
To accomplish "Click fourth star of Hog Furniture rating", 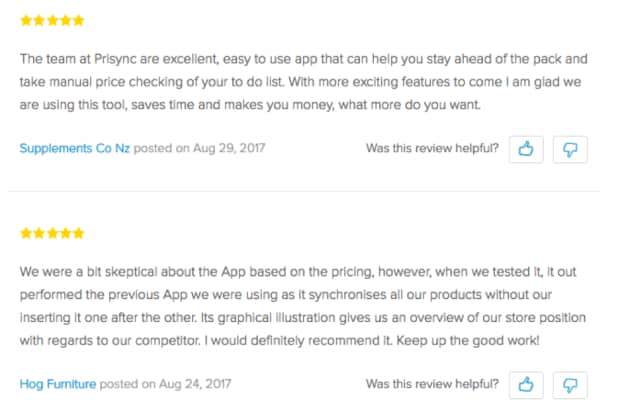I will [x=65, y=233].
